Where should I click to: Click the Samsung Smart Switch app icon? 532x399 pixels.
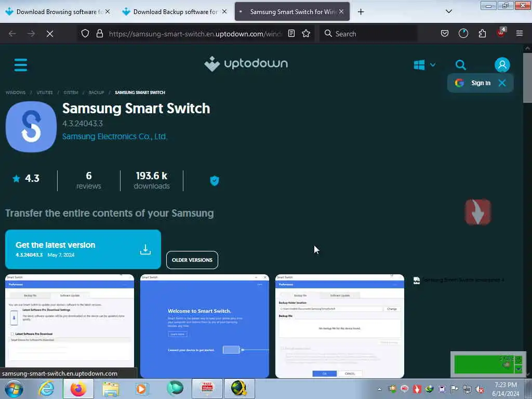click(x=31, y=127)
